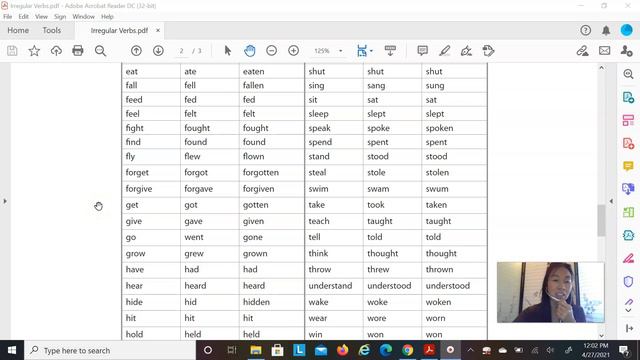
Task: Go to next page arrow
Action: (158, 51)
